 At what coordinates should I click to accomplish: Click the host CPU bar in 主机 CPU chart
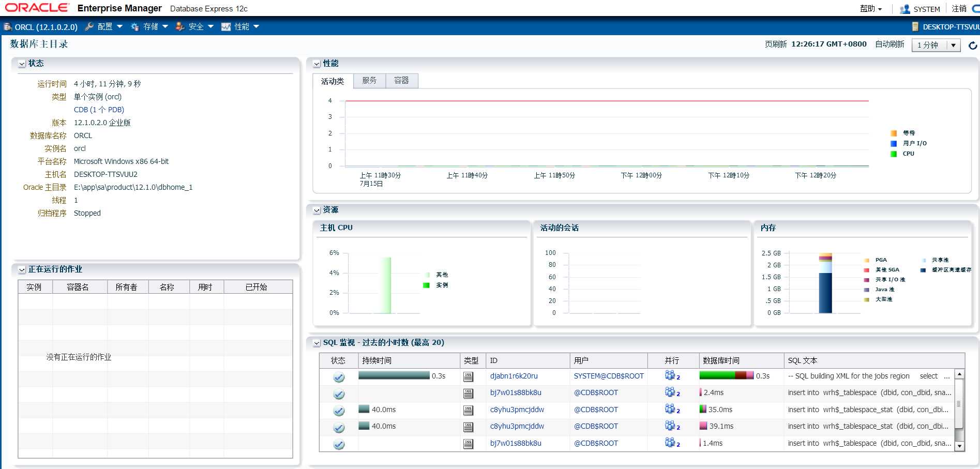point(386,285)
